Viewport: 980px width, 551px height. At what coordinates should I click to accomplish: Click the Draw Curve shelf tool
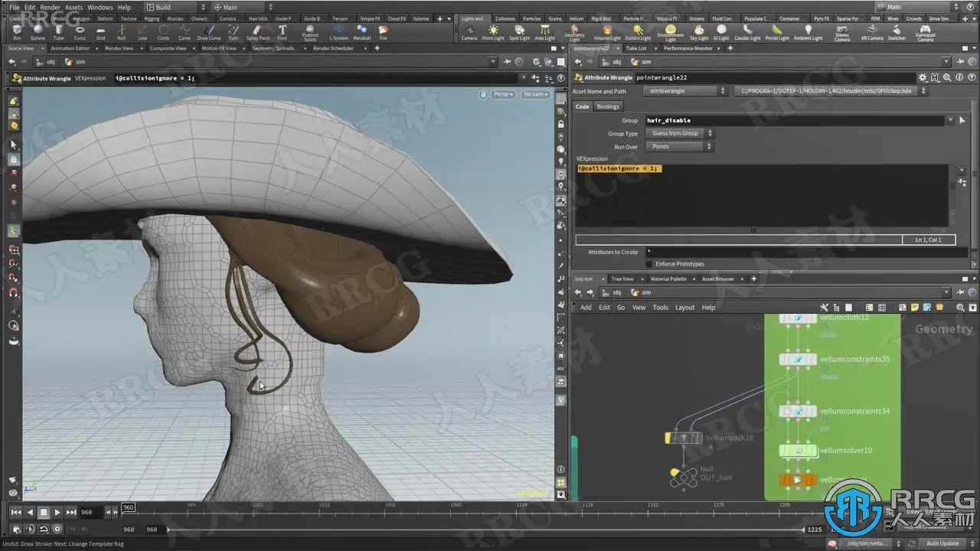[x=208, y=32]
